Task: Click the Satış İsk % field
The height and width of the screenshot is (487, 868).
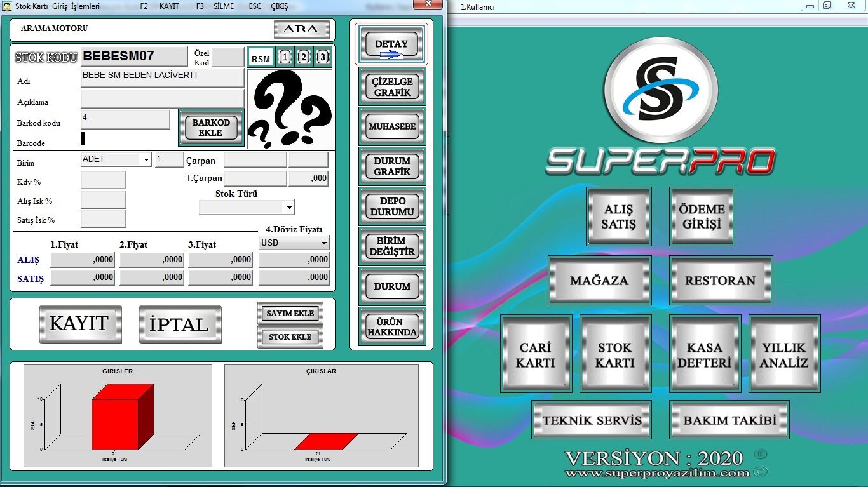Action: click(x=104, y=218)
